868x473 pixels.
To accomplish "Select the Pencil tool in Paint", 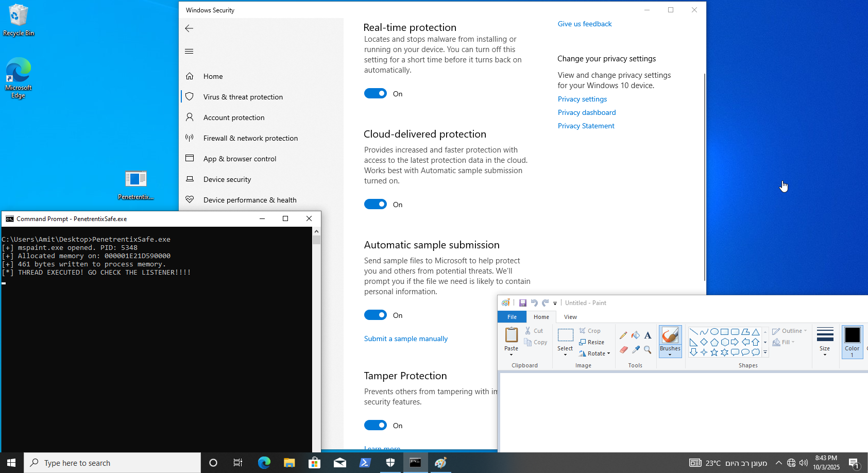I will [x=623, y=335].
